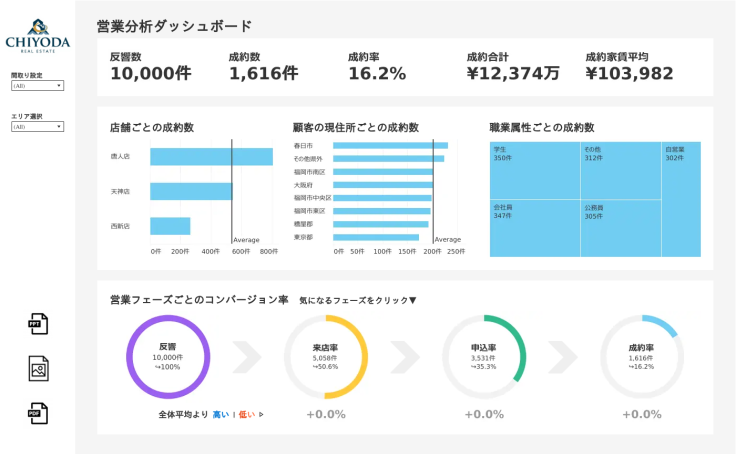736x454 pixels.
Task: Click the 福岡市南区 bar
Action: click(x=383, y=172)
